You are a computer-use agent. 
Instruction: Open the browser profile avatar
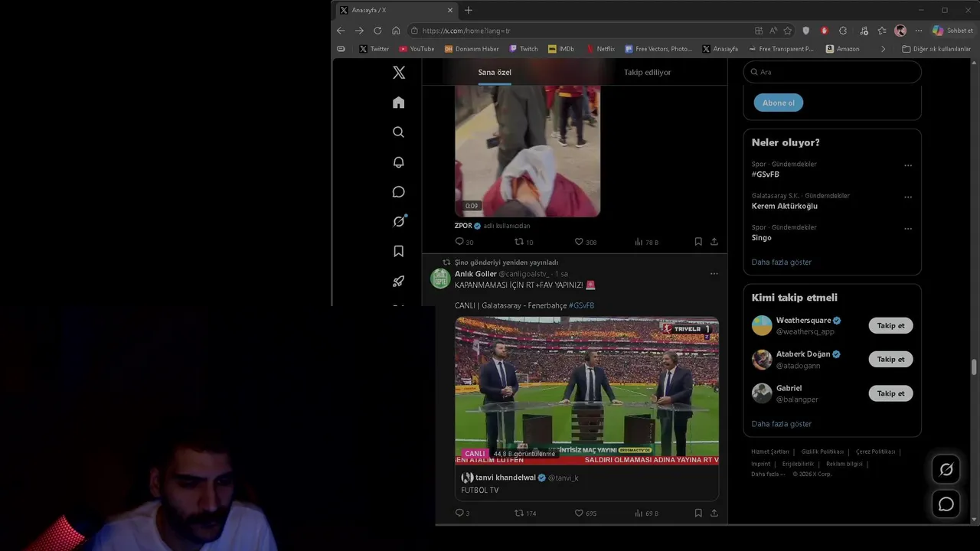click(x=900, y=31)
